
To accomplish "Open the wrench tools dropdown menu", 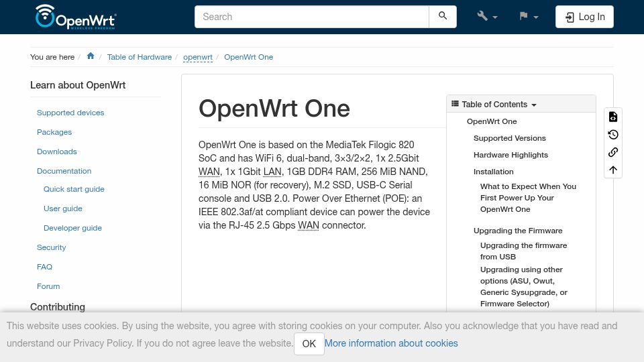I will (x=487, y=16).
